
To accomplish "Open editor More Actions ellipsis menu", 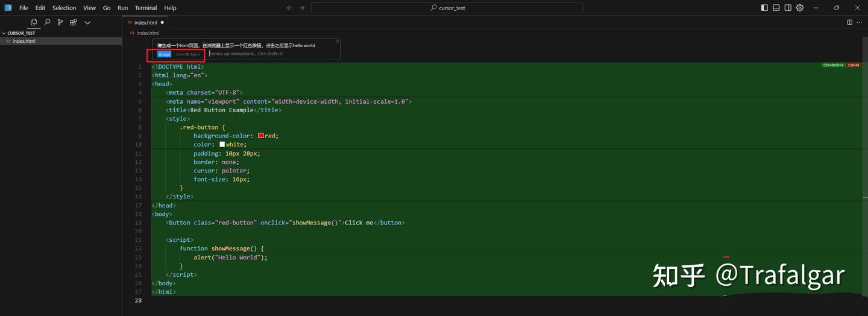I will [x=860, y=22].
